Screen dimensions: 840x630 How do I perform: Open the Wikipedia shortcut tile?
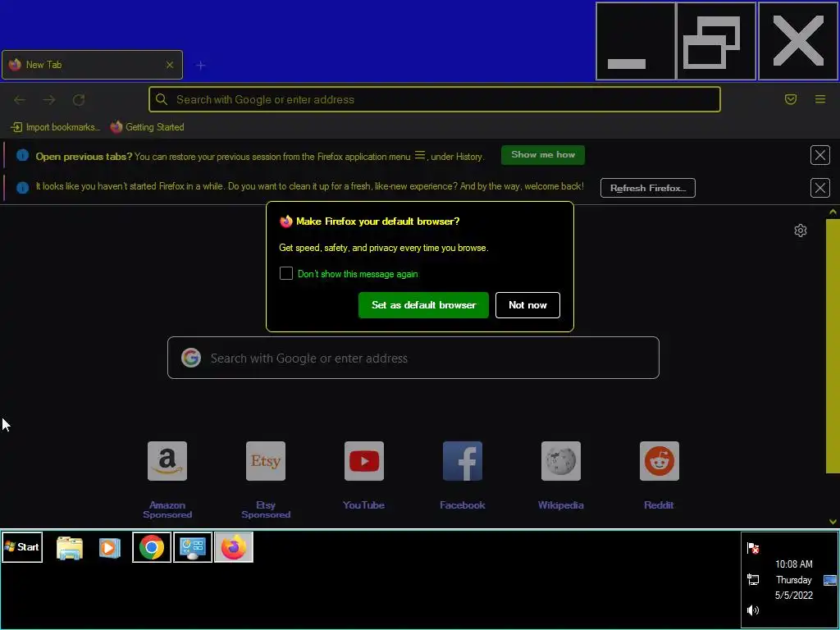pyautogui.click(x=561, y=461)
